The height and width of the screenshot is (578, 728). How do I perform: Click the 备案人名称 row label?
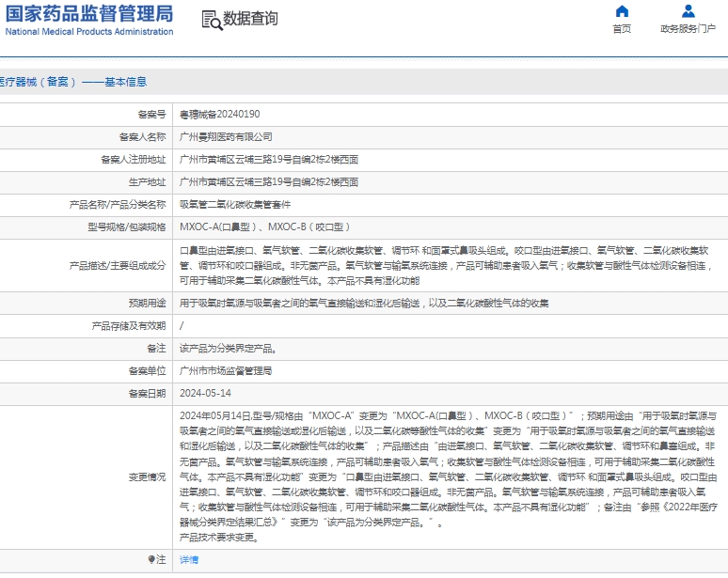point(143,137)
